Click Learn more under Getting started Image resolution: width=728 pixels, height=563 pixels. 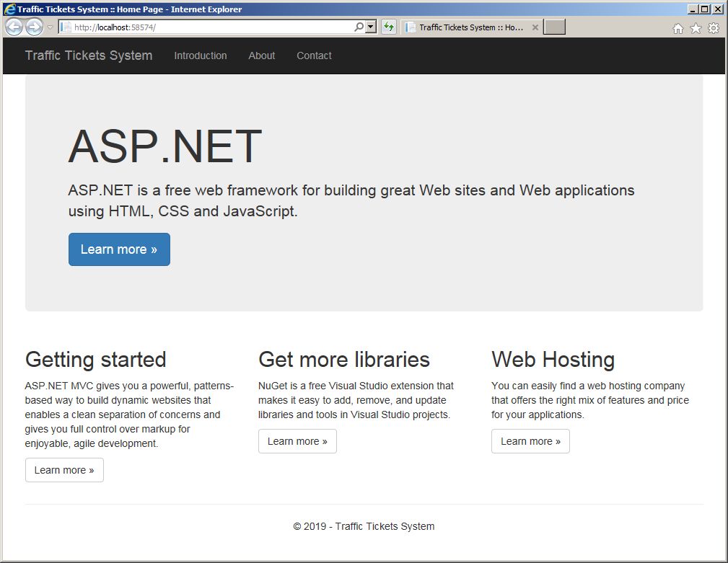pos(64,470)
